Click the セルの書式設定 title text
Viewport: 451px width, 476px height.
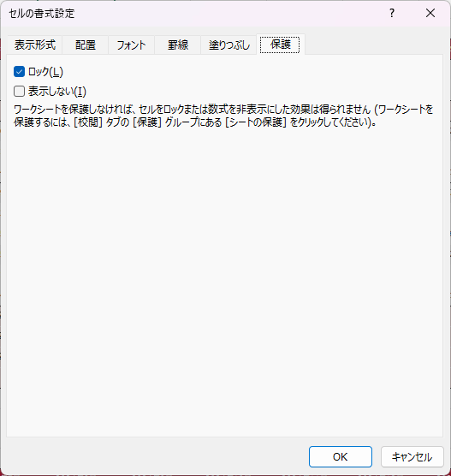[x=42, y=14]
